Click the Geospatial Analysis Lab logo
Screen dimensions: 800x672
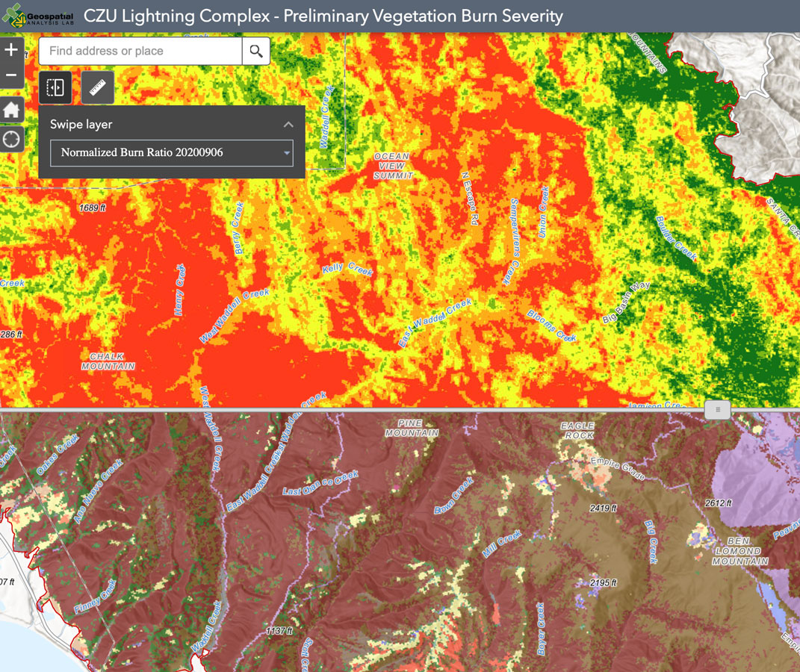[39, 15]
